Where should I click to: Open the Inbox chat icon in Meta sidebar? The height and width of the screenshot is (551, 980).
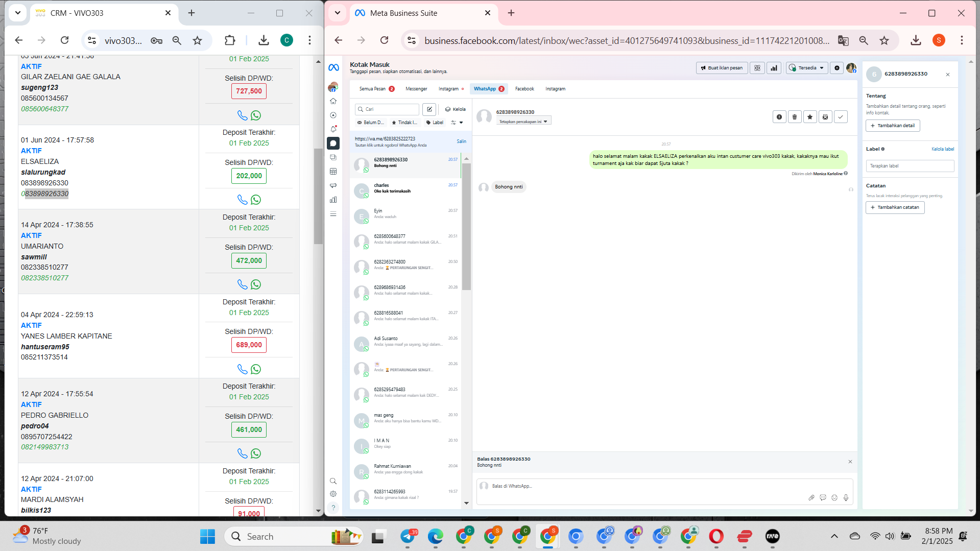pyautogui.click(x=333, y=143)
